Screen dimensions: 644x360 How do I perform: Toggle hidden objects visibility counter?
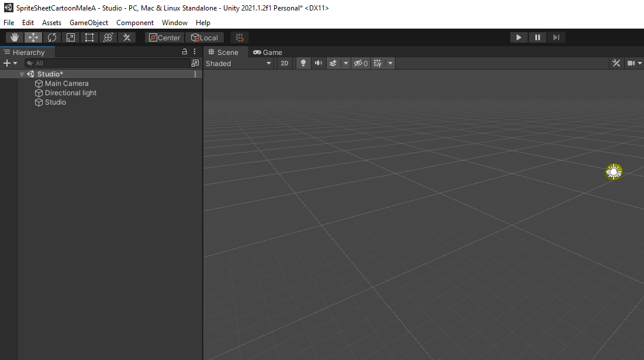[361, 63]
